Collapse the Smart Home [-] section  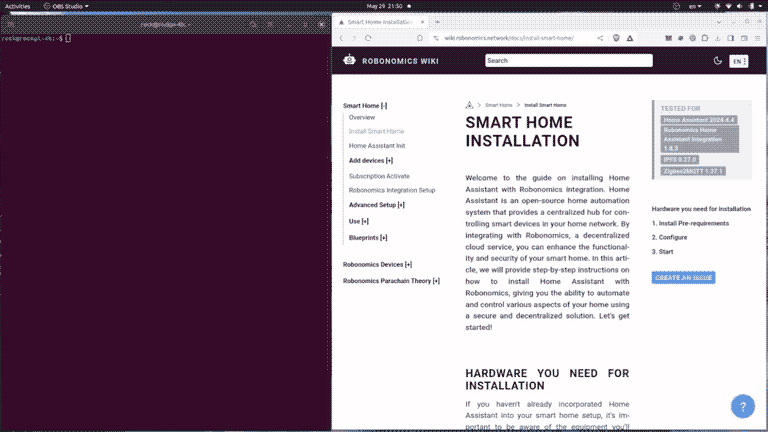point(365,105)
